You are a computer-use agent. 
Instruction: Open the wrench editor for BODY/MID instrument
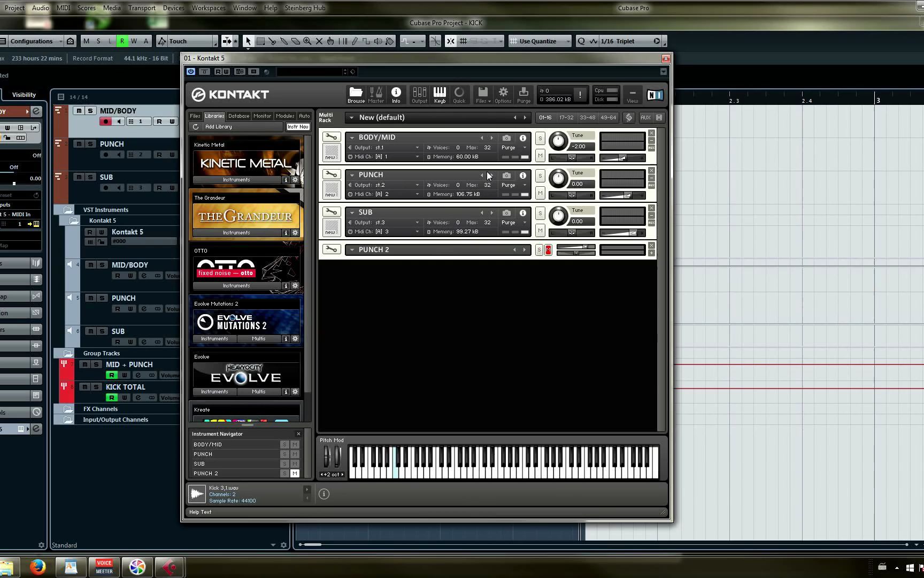tap(331, 137)
